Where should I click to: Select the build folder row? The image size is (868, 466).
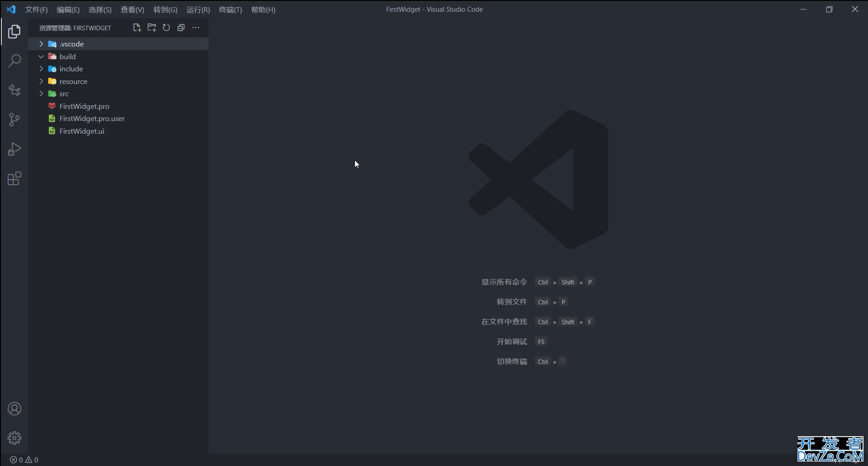pyautogui.click(x=118, y=56)
